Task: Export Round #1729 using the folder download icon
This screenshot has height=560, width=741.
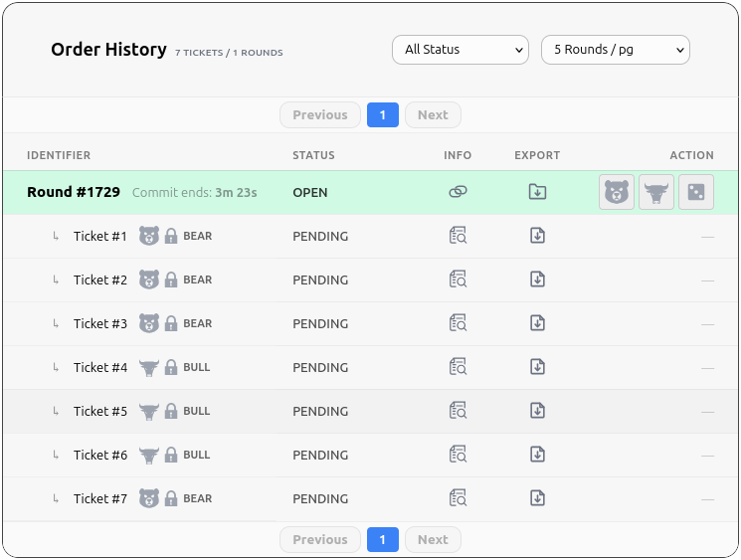Action: click(x=537, y=192)
